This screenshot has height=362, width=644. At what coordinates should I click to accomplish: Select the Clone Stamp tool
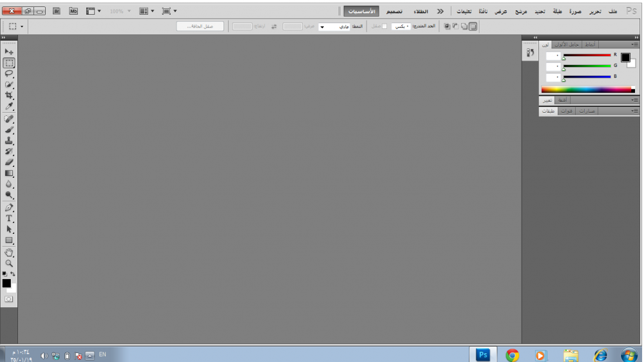9,140
